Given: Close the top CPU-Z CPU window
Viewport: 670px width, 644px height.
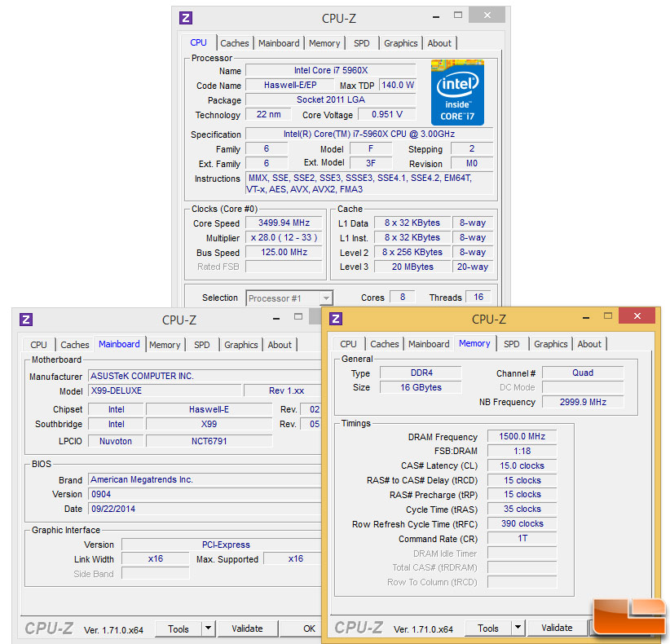Looking at the screenshot, I should pos(487,15).
